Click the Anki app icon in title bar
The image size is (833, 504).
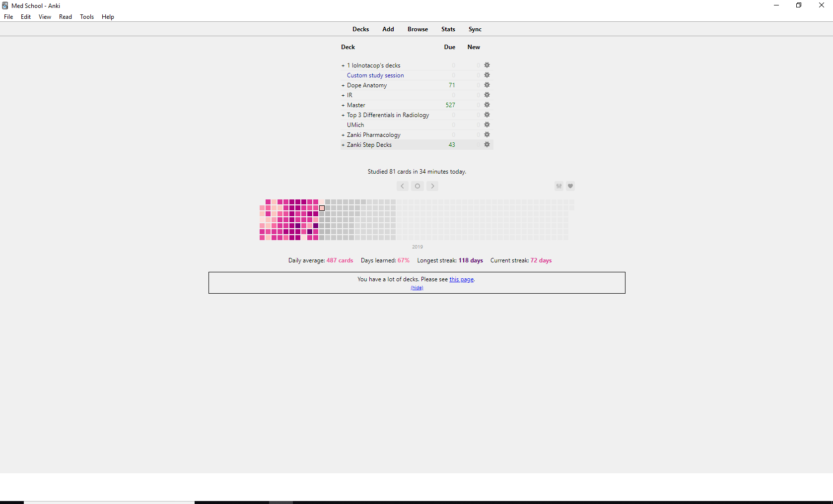(x=5, y=5)
